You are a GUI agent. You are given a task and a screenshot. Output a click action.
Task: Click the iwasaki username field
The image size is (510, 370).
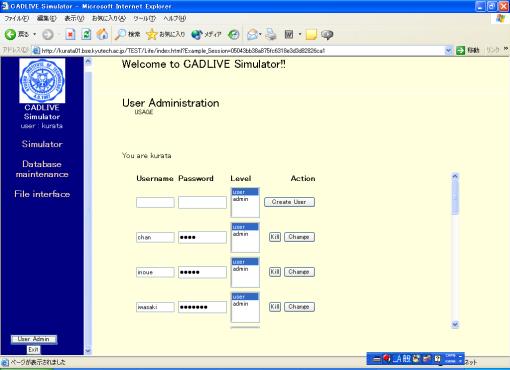[155, 307]
